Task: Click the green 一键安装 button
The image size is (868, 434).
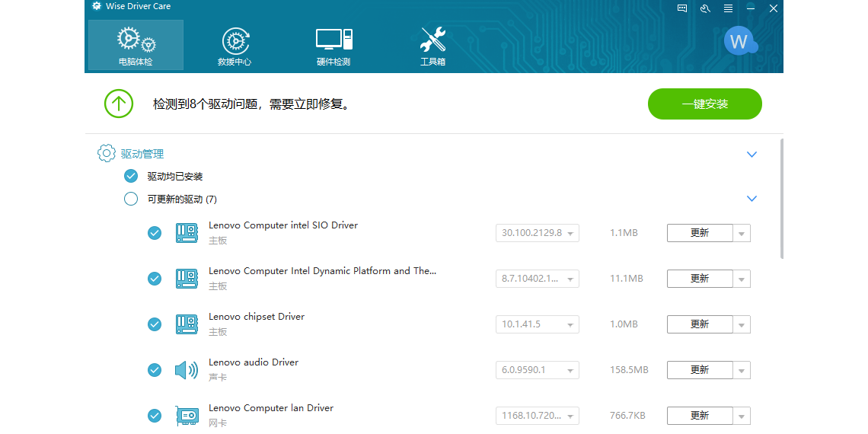Action: [x=704, y=104]
